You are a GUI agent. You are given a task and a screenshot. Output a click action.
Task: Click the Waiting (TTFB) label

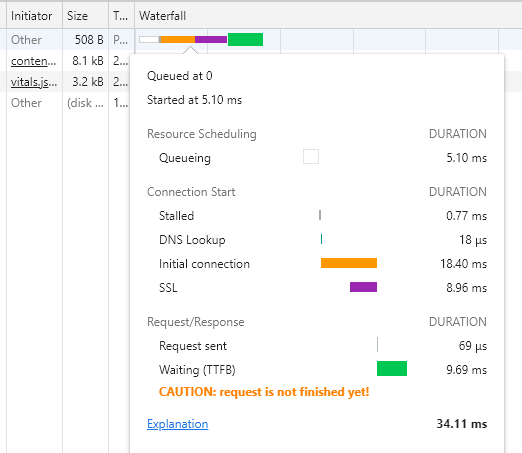coord(197,370)
